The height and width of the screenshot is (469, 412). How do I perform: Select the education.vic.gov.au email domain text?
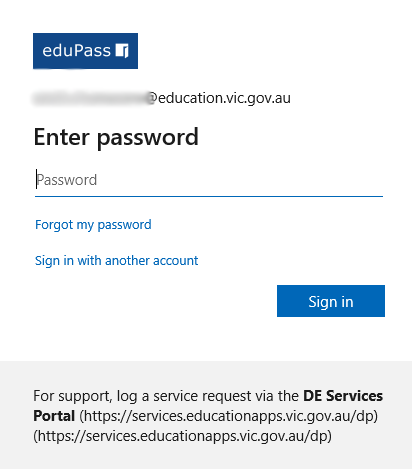click(x=224, y=98)
